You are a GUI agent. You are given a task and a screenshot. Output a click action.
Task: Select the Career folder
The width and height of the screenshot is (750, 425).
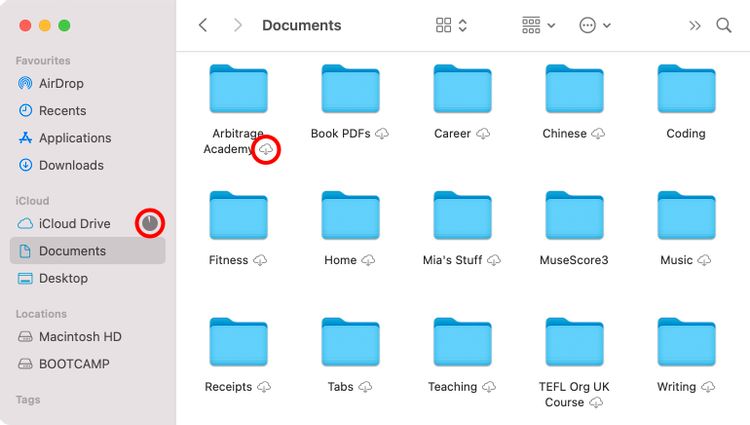(x=462, y=89)
